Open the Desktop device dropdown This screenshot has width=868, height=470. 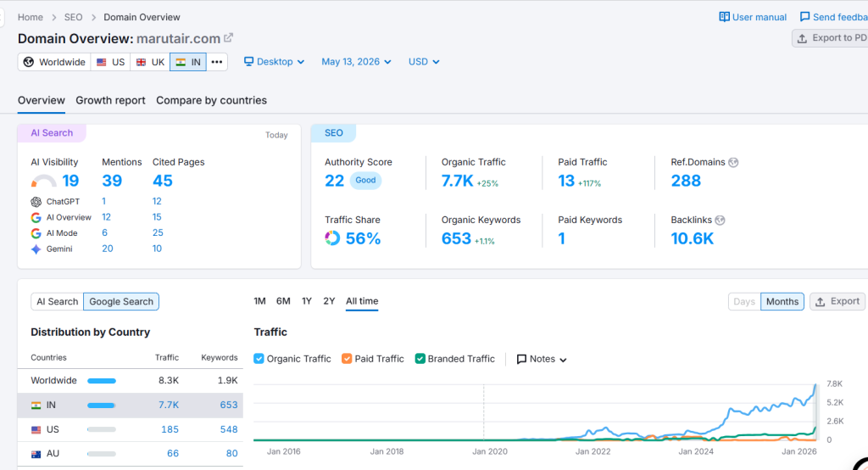[x=275, y=62]
